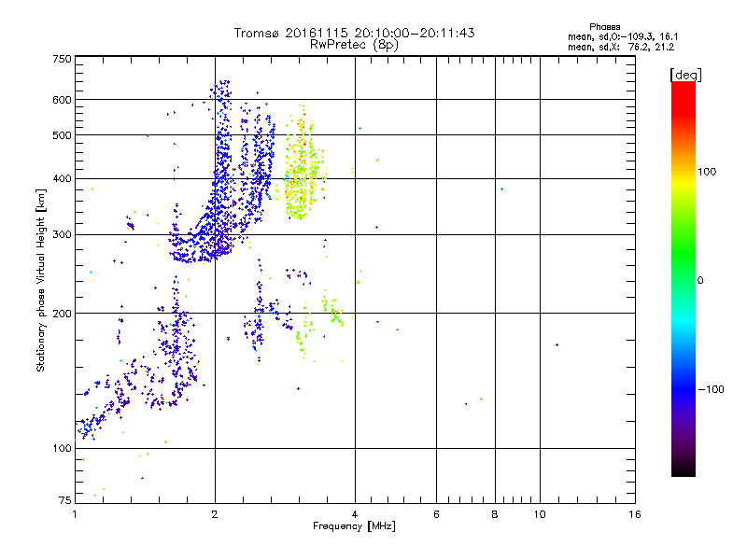Click the y-axis tick label '300'
747x560 pixels.
click(62, 235)
